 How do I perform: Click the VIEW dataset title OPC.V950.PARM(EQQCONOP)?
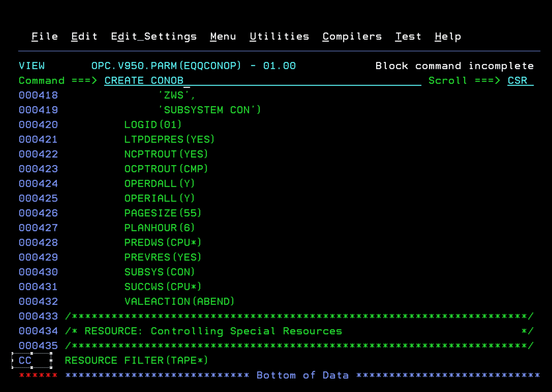(x=166, y=66)
